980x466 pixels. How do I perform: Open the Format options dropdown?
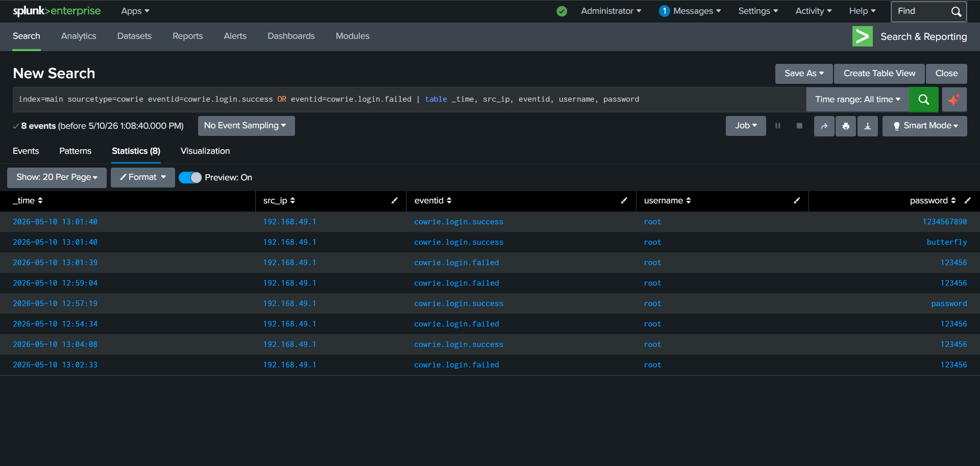(x=143, y=177)
